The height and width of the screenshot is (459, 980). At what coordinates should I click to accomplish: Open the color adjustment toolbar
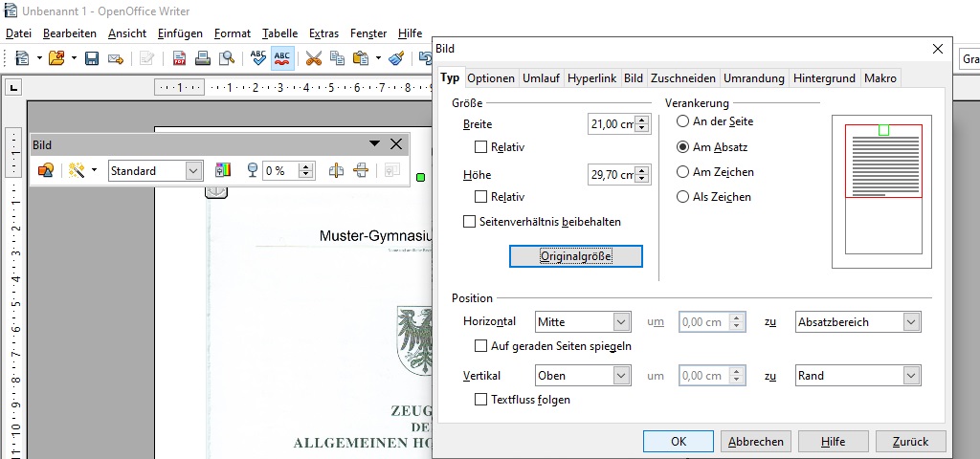pyautogui.click(x=223, y=170)
